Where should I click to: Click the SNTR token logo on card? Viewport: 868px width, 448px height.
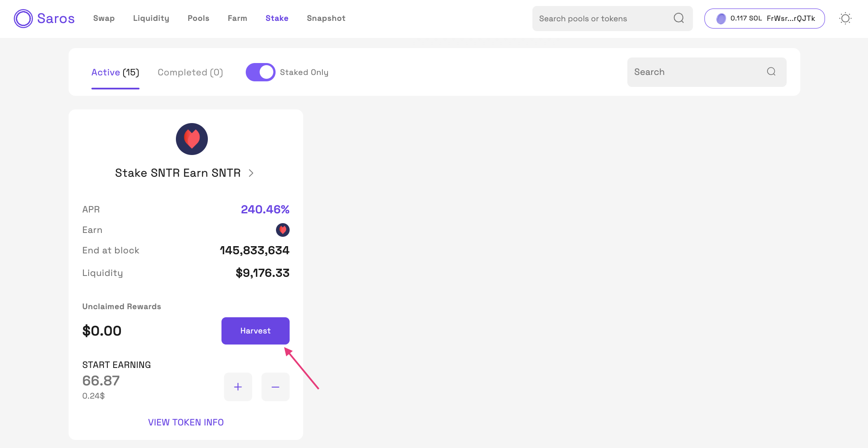point(192,139)
